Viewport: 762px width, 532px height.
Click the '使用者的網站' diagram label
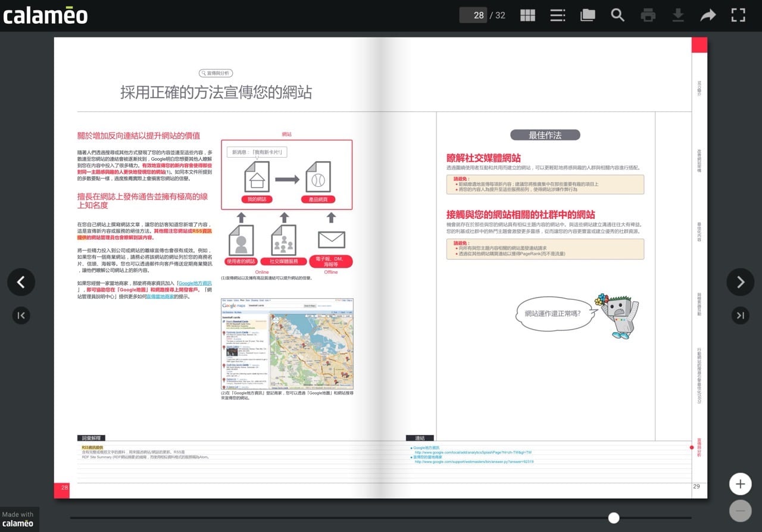241,261
